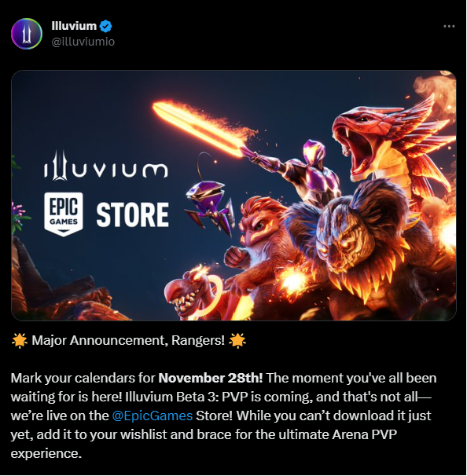Click the Epic Games shield logo

point(64,214)
